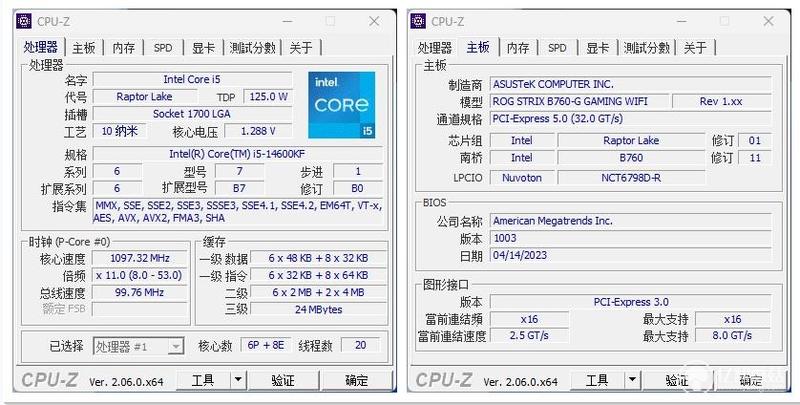The height and width of the screenshot is (405, 800).
Task: Click the 1097.32 MHz core speed value
Action: (x=140, y=258)
